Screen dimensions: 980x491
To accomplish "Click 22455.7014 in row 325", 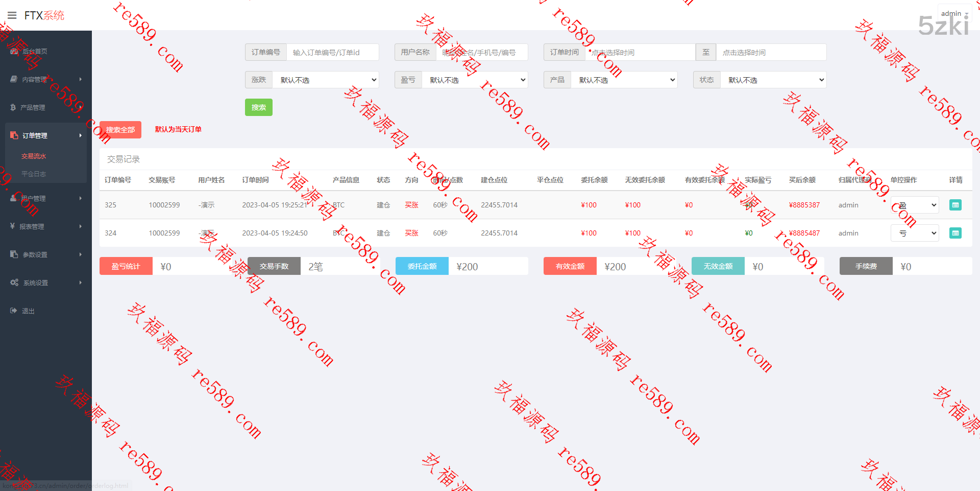I will (499, 205).
